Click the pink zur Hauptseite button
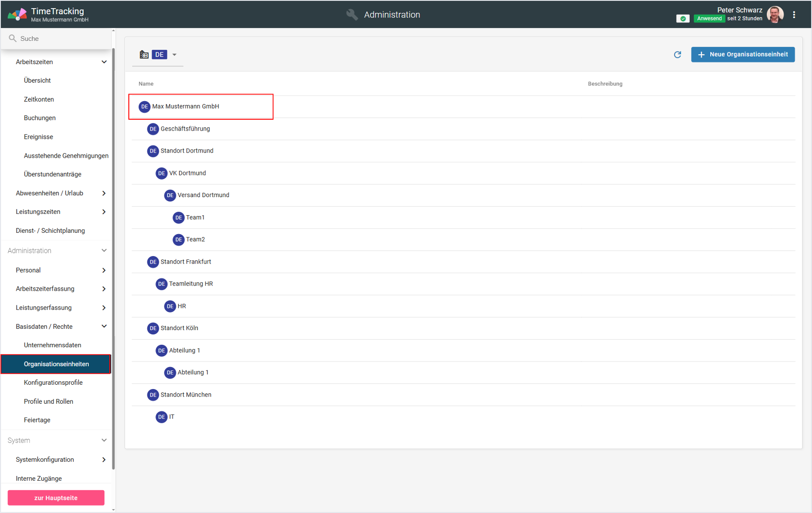 [x=56, y=498]
